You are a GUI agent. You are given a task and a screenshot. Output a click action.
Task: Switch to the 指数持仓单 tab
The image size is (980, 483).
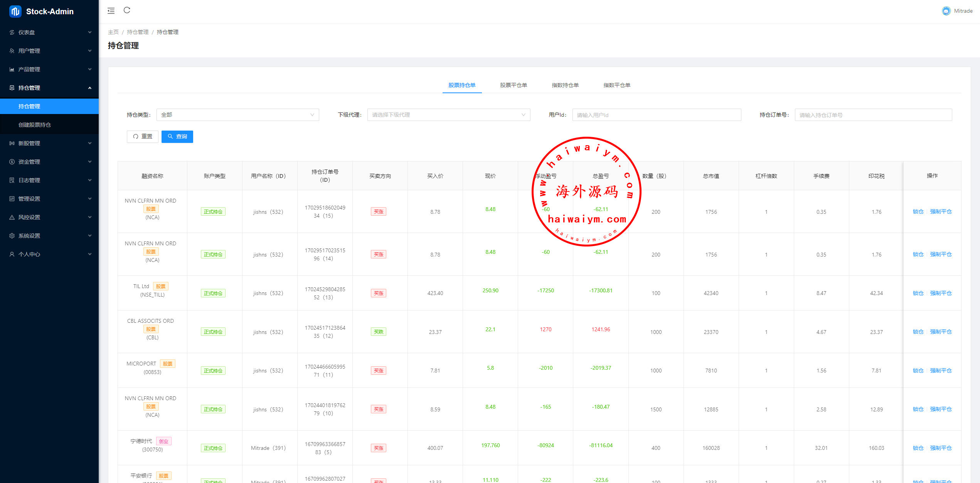565,85
